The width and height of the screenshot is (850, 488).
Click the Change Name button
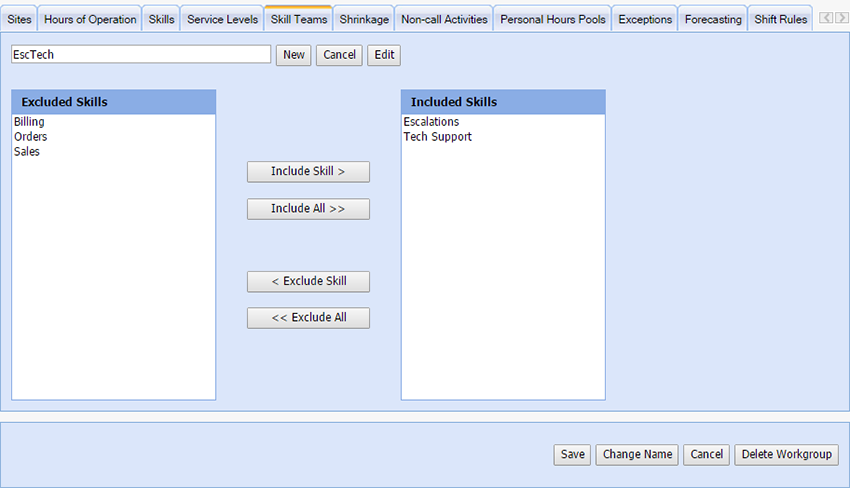coord(637,455)
